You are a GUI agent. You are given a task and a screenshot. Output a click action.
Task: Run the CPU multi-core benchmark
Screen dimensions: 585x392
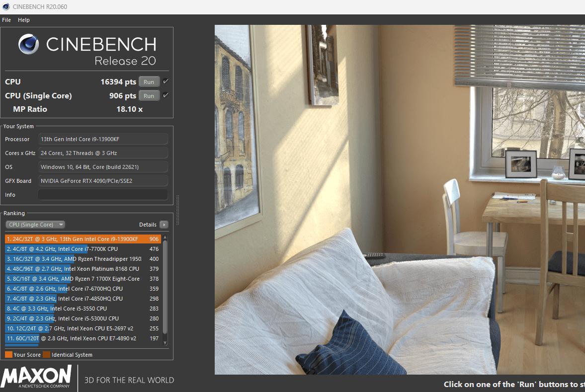pyautogui.click(x=149, y=81)
